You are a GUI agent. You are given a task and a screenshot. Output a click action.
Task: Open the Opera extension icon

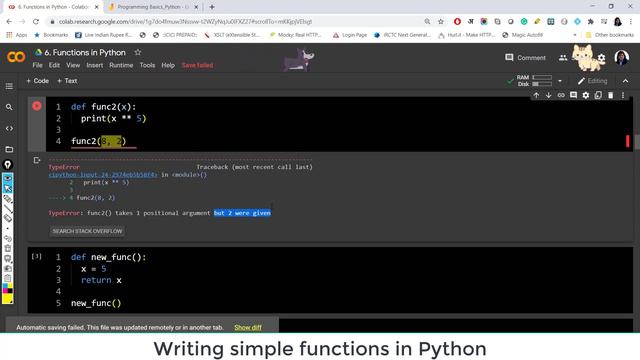(x=457, y=22)
